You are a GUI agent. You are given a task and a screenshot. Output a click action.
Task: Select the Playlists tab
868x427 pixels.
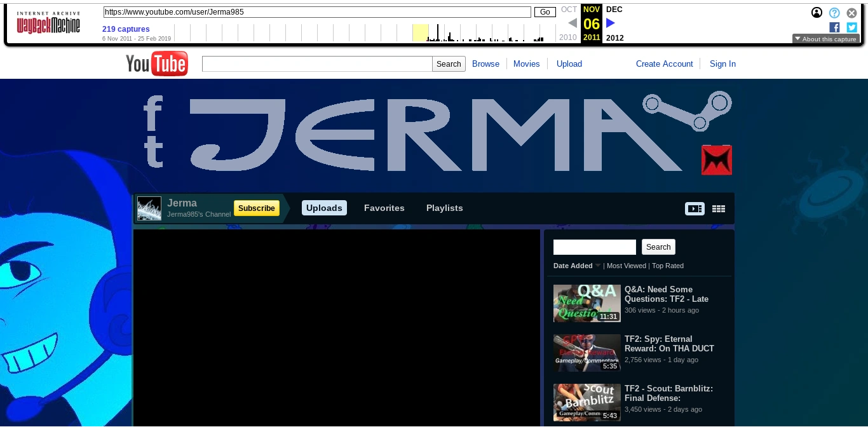coord(445,208)
